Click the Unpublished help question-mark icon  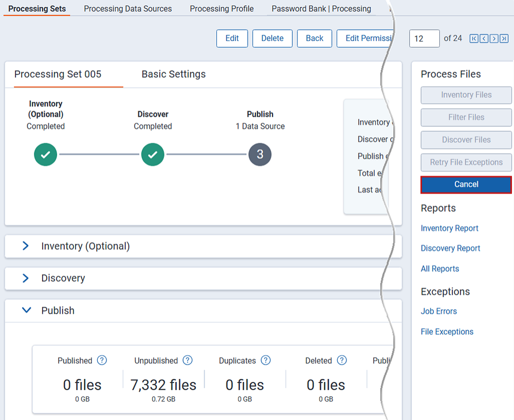pos(188,360)
